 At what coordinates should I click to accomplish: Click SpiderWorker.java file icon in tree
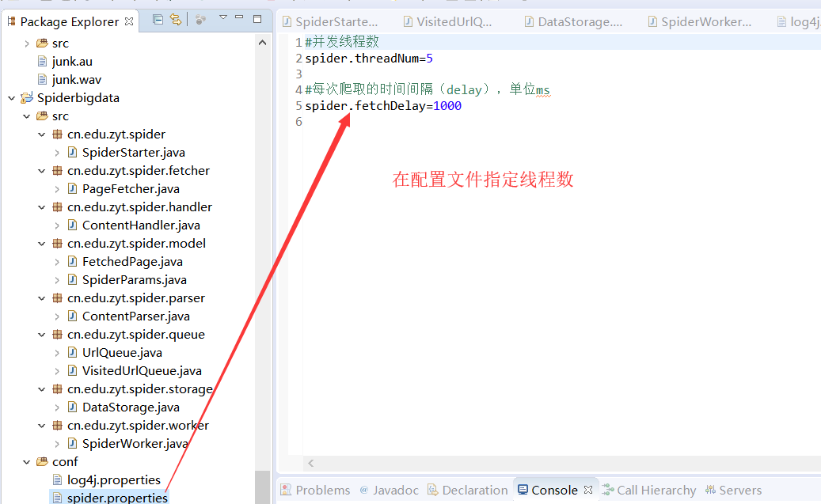[73, 443]
